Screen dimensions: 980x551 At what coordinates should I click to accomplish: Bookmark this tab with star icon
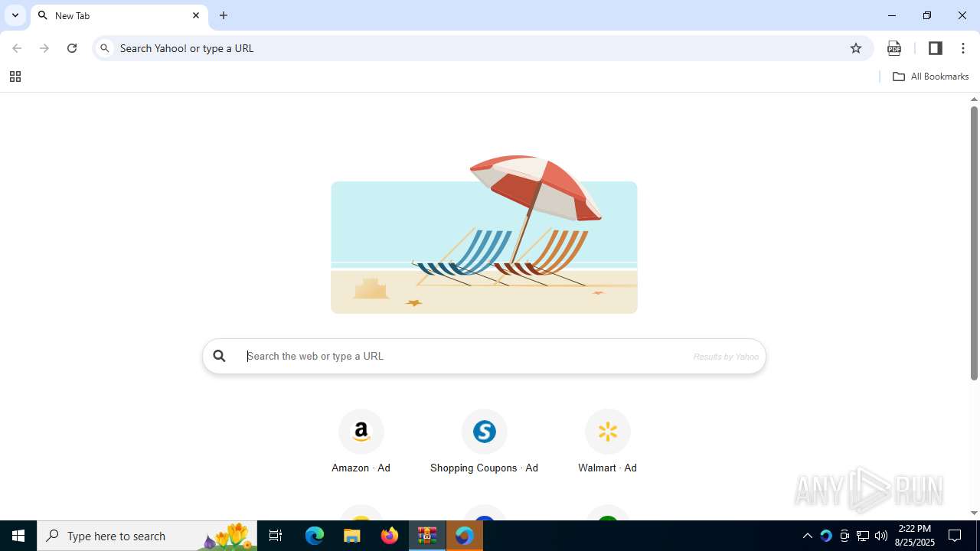coord(856,48)
